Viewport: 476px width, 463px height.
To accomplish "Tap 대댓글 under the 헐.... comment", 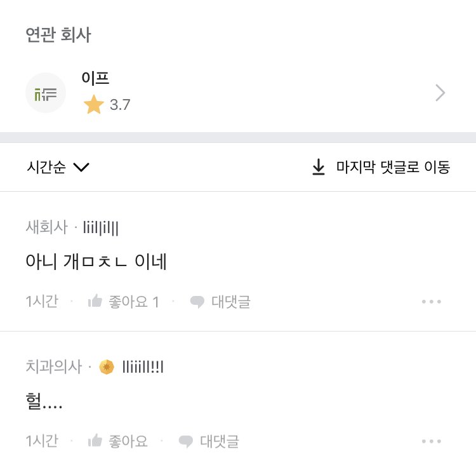I will 220,441.
